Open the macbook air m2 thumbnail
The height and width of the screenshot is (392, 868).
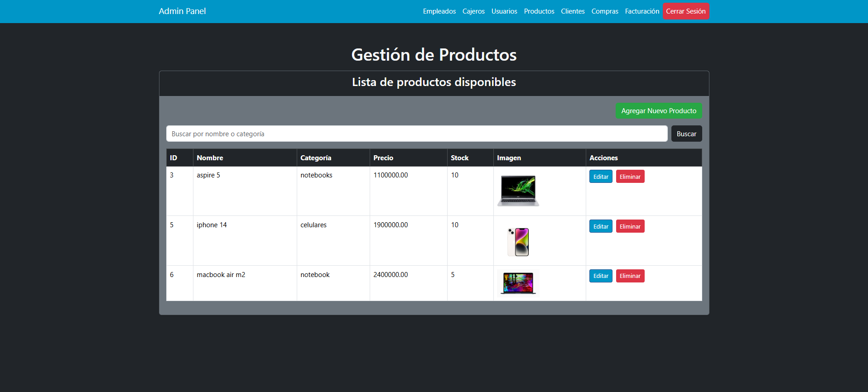[x=518, y=283]
